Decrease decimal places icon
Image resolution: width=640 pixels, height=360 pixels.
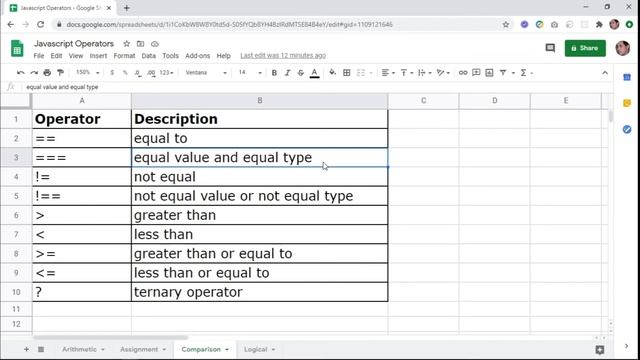(138, 73)
